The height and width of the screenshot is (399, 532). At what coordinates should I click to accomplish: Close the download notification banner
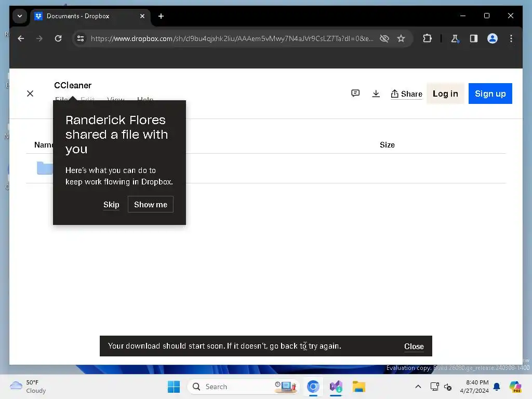click(x=414, y=347)
